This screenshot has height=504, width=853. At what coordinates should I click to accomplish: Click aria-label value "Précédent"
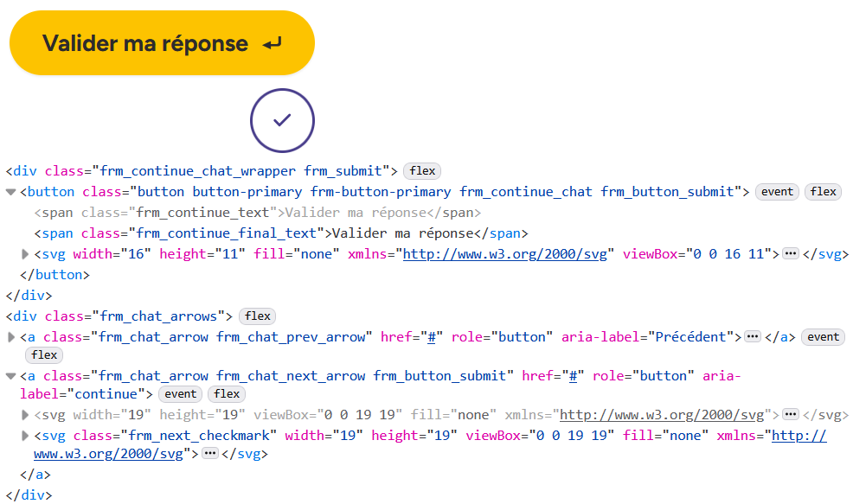point(690,337)
